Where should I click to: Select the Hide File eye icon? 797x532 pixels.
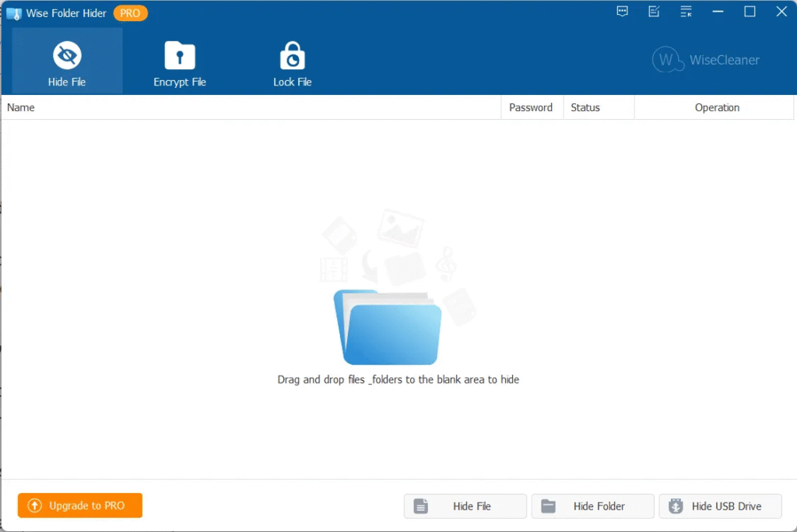pos(66,54)
